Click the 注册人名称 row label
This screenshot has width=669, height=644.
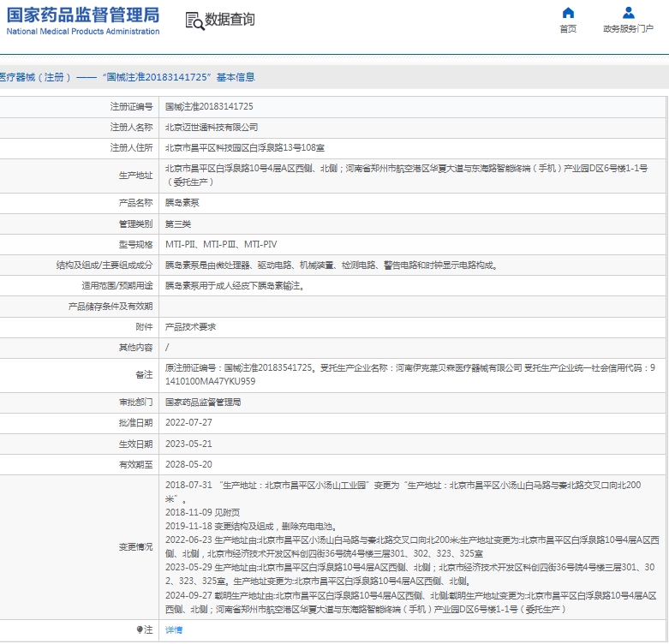(131, 127)
